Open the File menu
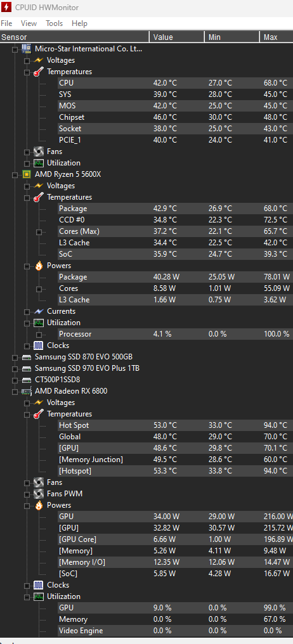Screen dimensions: 293x644 [6, 23]
